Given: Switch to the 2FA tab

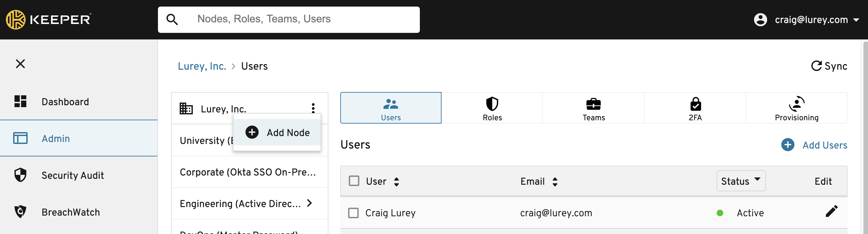Looking at the screenshot, I should coord(695,108).
